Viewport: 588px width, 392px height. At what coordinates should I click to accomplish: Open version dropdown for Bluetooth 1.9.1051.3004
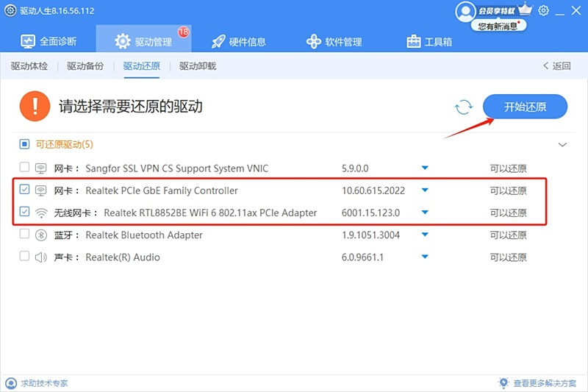(x=425, y=235)
